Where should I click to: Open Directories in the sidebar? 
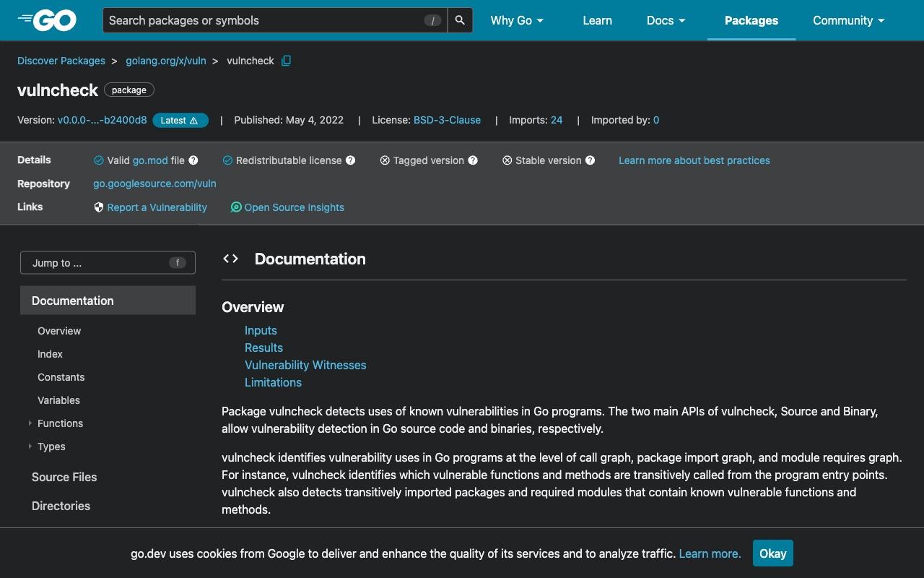tap(61, 506)
